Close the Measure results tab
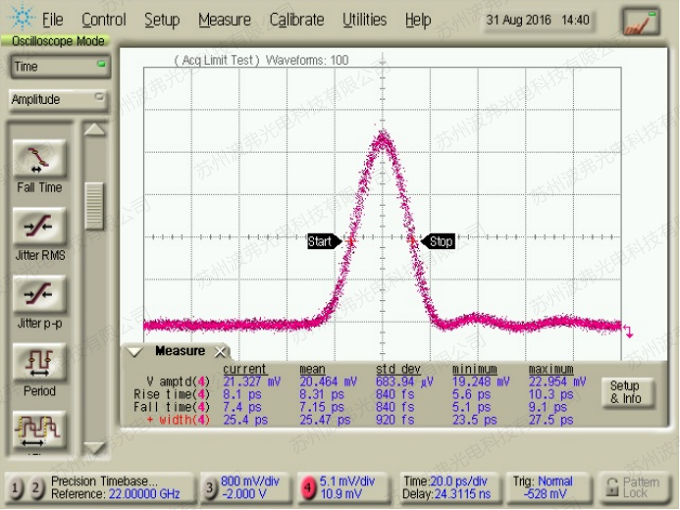The image size is (680, 510). [x=221, y=352]
